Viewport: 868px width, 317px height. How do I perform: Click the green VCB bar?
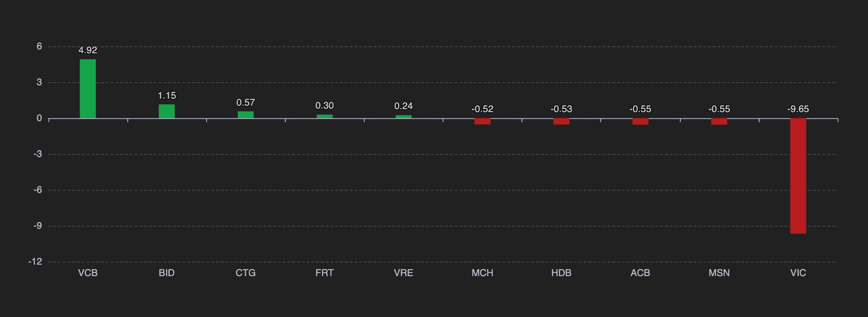[x=88, y=89]
